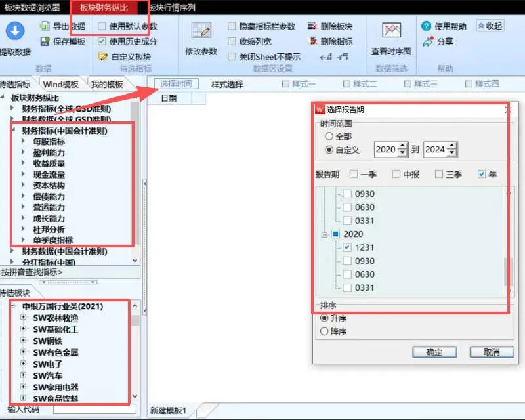
Task: Open 自定义板块 custom sector icon
Action: pos(103,56)
